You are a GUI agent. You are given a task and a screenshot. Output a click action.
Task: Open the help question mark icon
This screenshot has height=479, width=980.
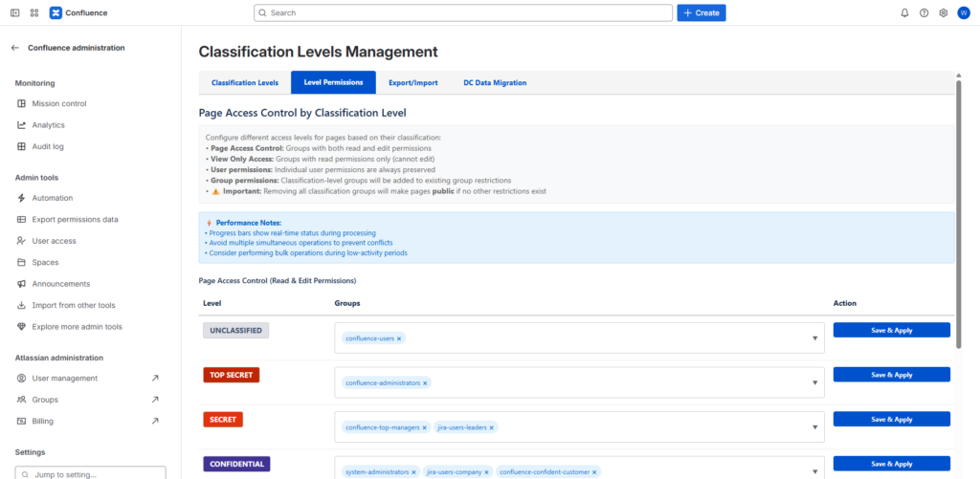(924, 13)
